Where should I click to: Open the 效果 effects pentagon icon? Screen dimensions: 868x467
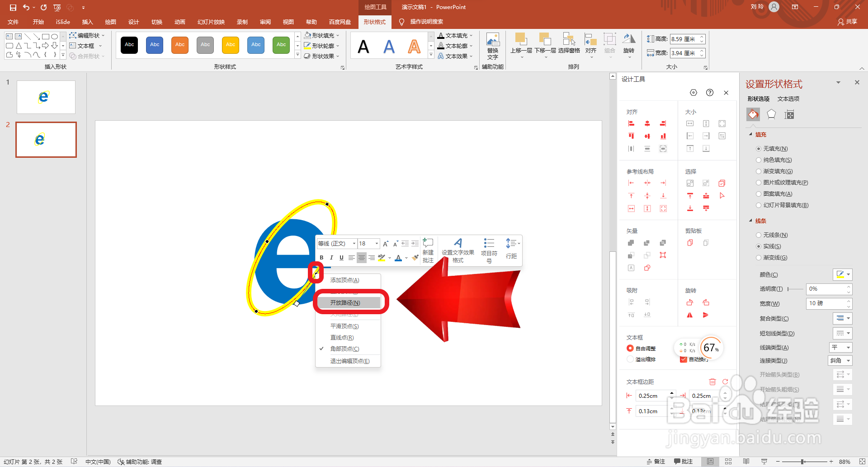(x=771, y=114)
